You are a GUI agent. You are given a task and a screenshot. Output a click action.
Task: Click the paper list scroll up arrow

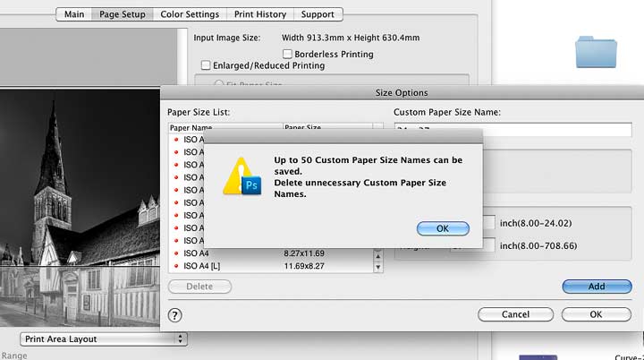click(377, 257)
